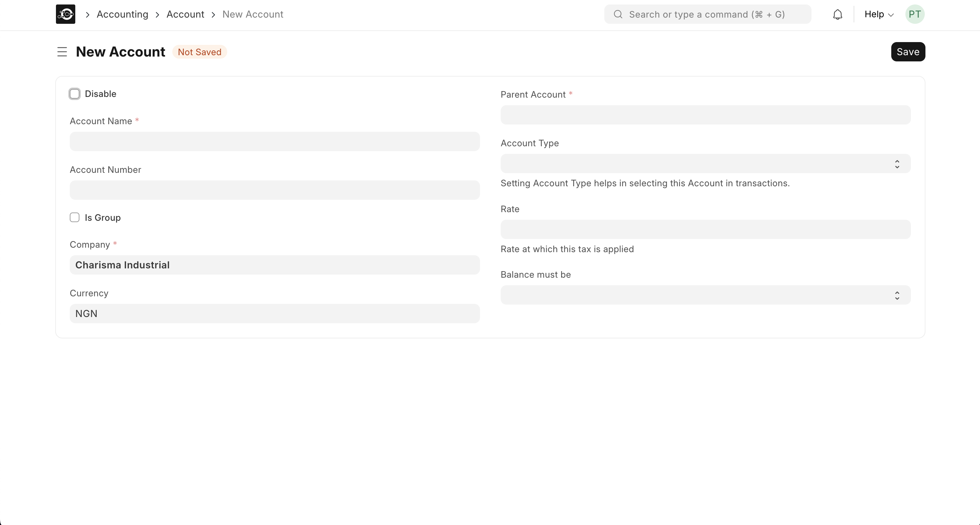Viewport: 980px width, 525px height.
Task: Open Account from the breadcrumb trail
Action: tap(185, 14)
